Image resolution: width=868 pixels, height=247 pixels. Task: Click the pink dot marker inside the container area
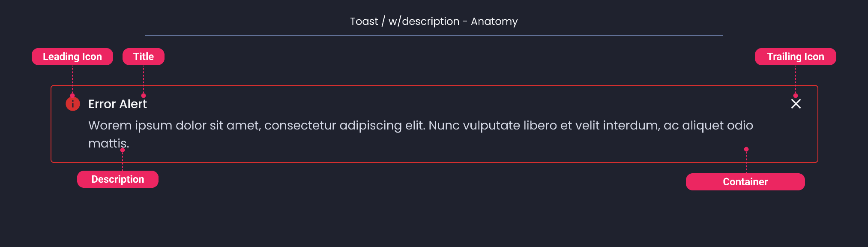pyautogui.click(x=745, y=148)
